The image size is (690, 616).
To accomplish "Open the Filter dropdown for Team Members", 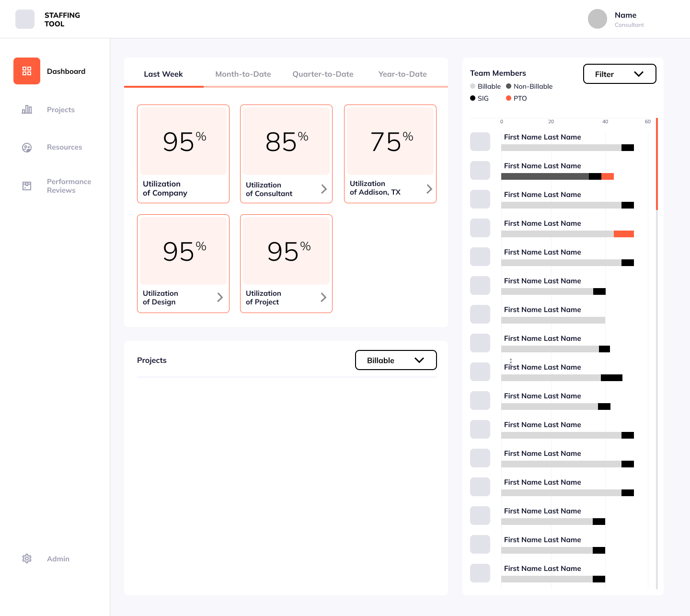I will point(619,74).
